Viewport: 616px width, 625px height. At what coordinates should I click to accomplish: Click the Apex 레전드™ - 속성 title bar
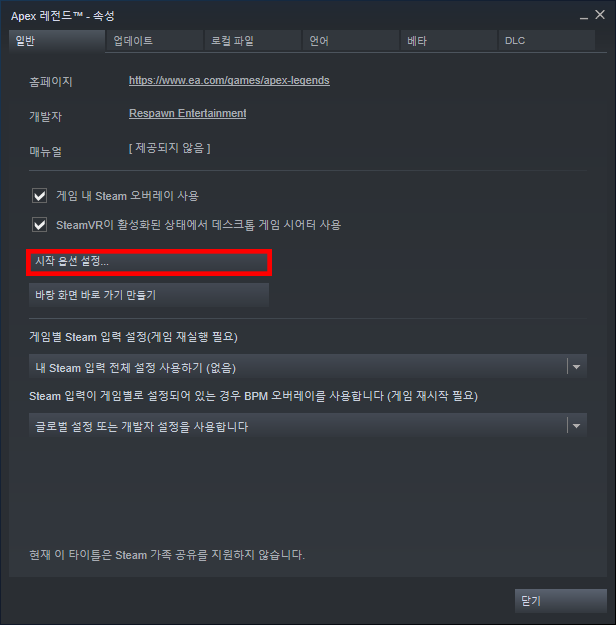tap(63, 16)
